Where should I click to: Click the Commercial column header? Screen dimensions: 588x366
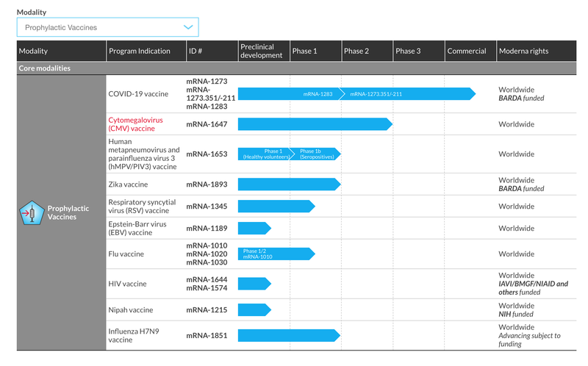tap(467, 51)
